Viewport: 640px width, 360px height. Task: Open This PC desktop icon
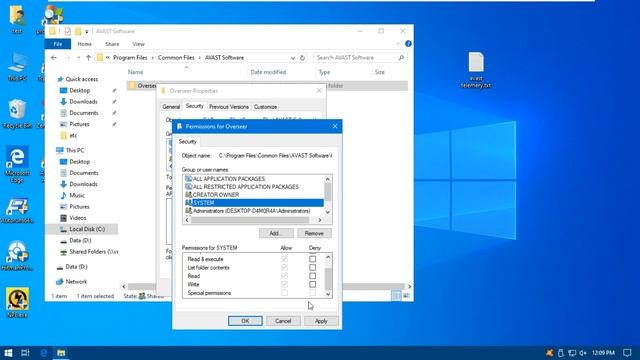point(17,67)
